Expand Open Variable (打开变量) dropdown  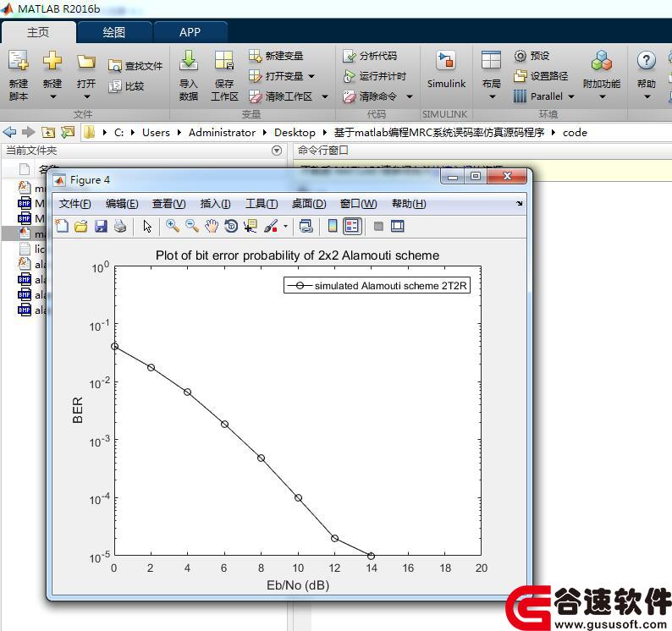click(x=311, y=76)
